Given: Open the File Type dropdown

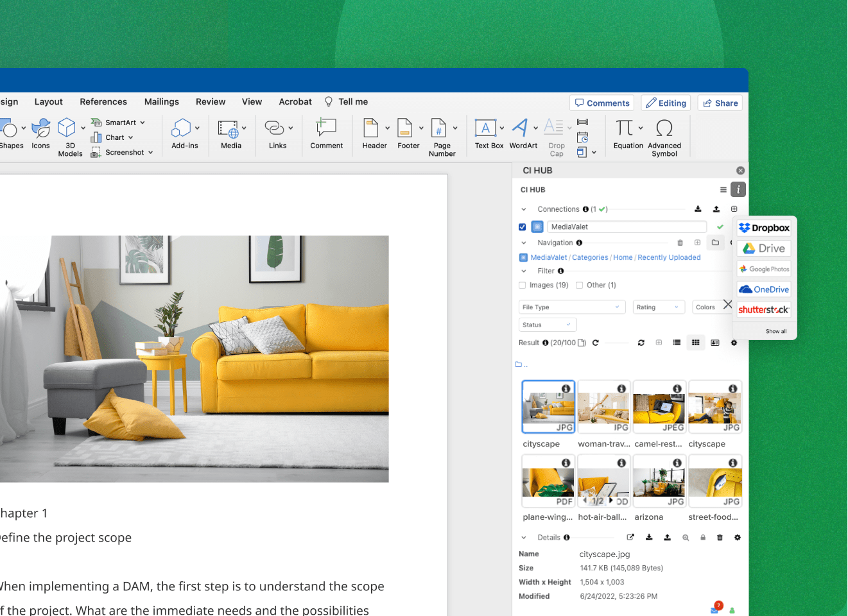Looking at the screenshot, I should 571,307.
